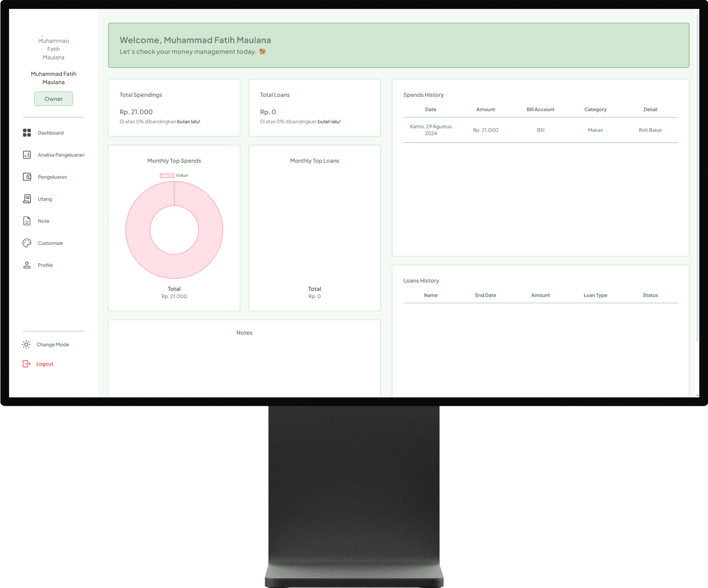Viewport: 708px width, 588px height.
Task: Open the Analisa Pengeluaran menu item
Action: (x=61, y=155)
